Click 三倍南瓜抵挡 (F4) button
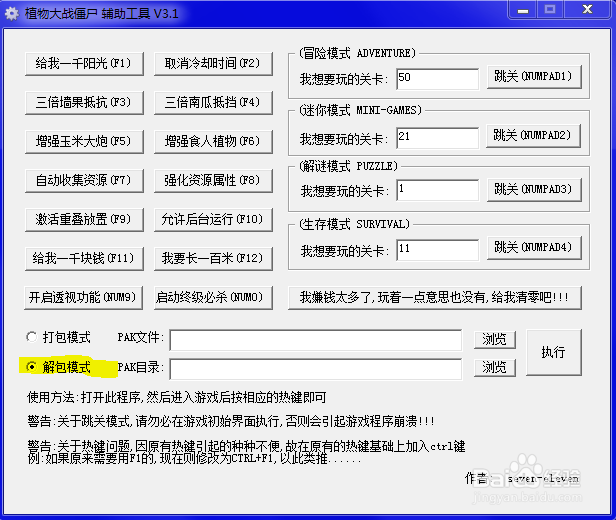This screenshot has height=520, width=616. (x=213, y=103)
